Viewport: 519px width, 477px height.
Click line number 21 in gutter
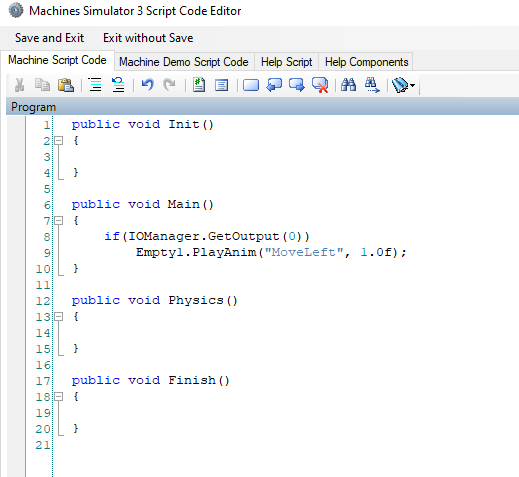43,445
